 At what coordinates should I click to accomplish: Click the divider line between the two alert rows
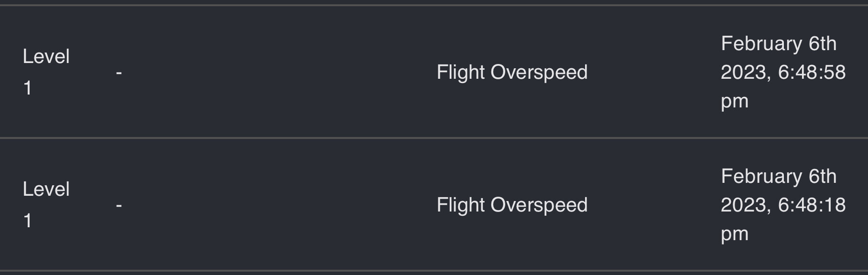coord(434,138)
